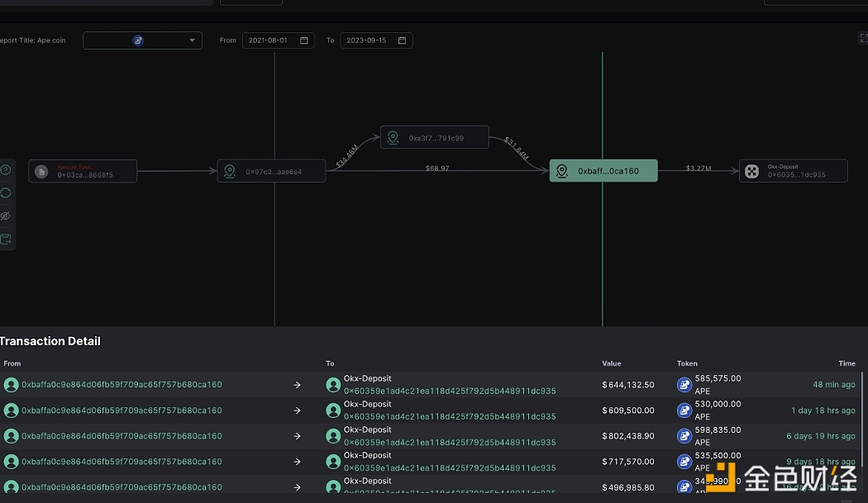Image resolution: width=868 pixels, height=503 pixels.
Task: Open Okx-Deposit recipient address in $609,500.00 row
Action: point(450,416)
